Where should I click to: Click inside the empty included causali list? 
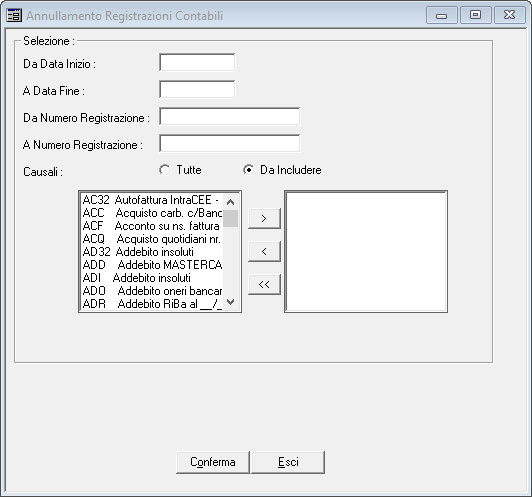pos(366,252)
